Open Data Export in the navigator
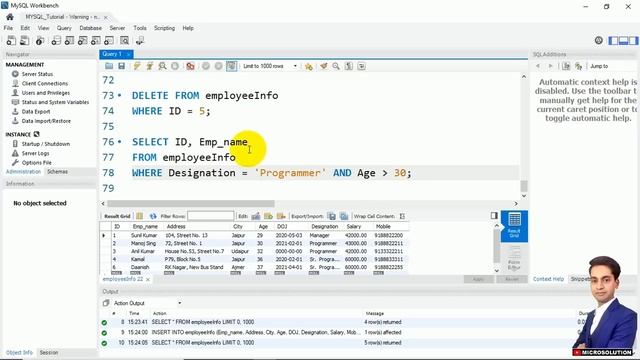This screenshot has height=360, width=640. coord(36,111)
